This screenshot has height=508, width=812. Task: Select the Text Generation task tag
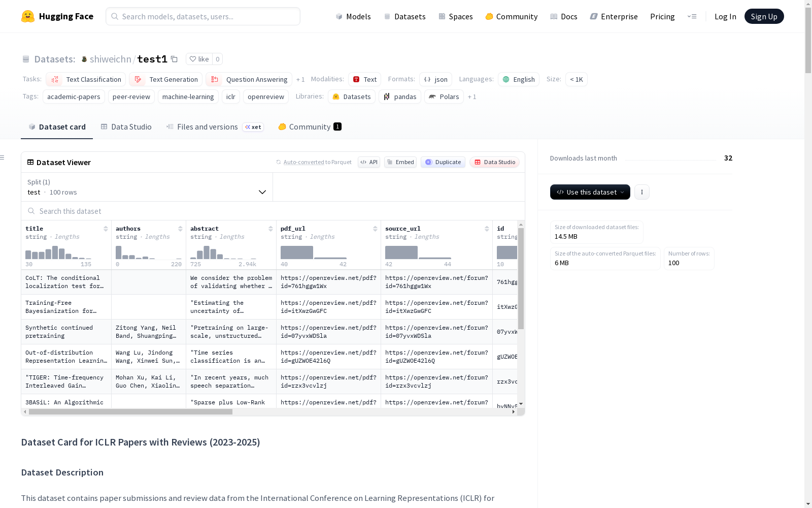(165, 79)
